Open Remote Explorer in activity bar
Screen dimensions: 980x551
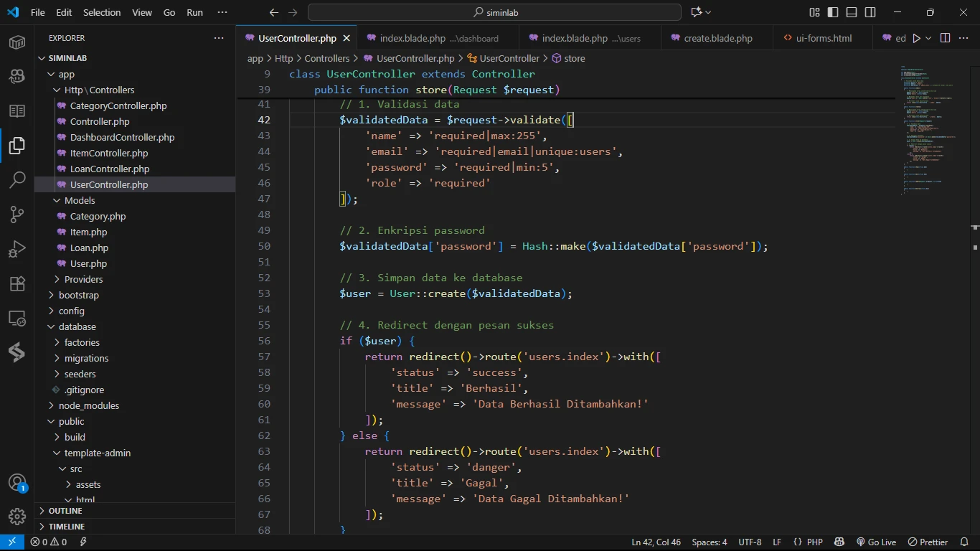[17, 318]
